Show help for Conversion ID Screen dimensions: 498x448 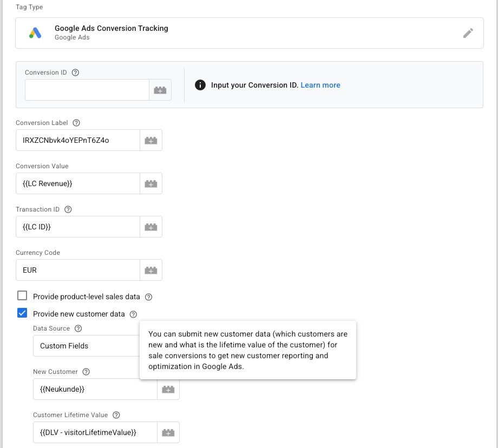tap(75, 73)
